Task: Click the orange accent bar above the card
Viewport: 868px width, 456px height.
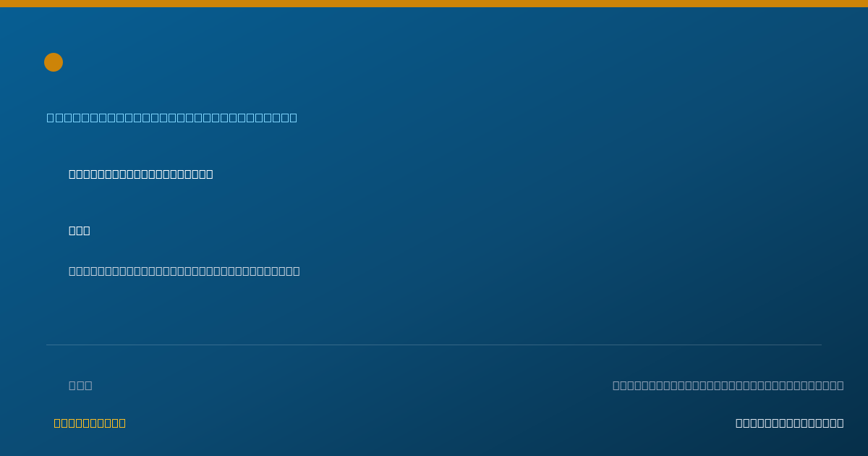Action: [x=434, y=4]
